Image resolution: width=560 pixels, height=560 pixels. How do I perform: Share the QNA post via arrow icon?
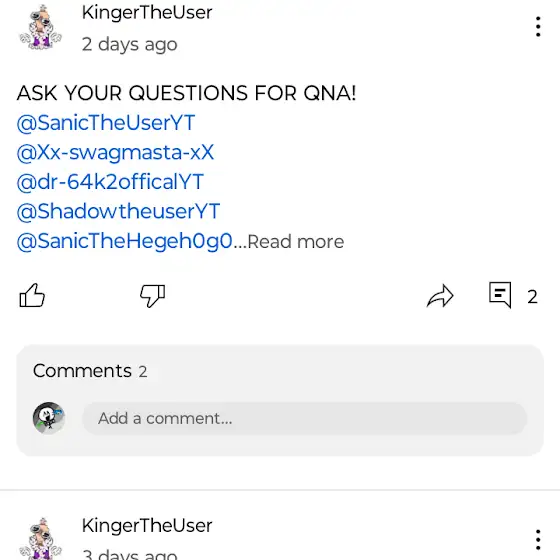pyautogui.click(x=440, y=296)
